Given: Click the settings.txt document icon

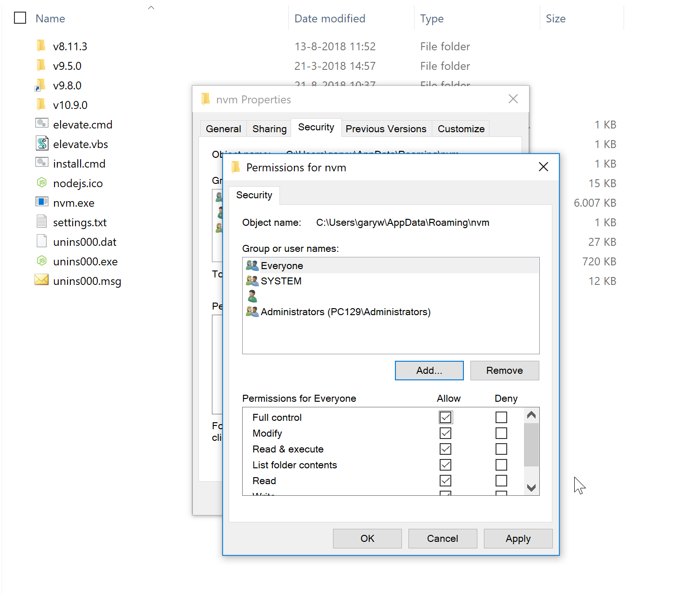Looking at the screenshot, I should (41, 222).
